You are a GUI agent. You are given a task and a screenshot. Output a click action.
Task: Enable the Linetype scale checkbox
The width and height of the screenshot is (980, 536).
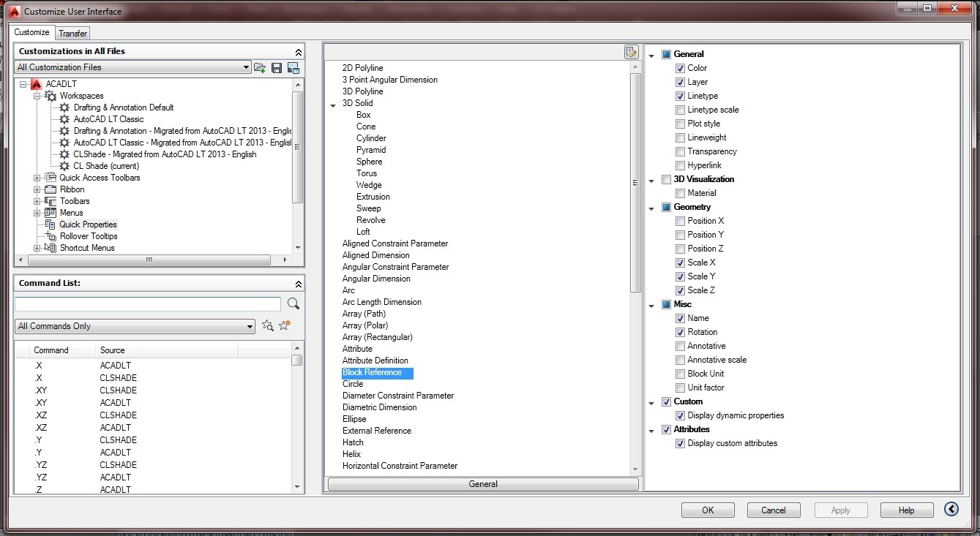click(x=681, y=110)
